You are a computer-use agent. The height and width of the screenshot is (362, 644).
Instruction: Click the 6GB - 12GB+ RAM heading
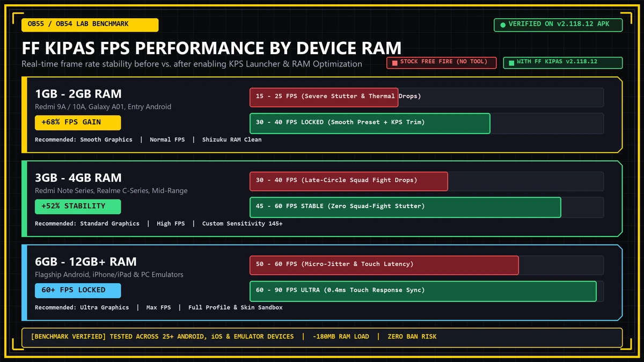click(x=86, y=262)
